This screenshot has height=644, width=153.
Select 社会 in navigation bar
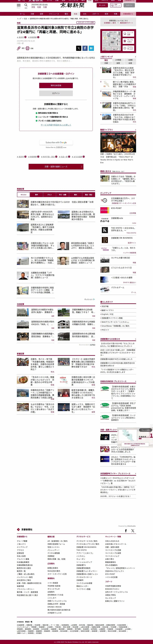tap(76, 14)
